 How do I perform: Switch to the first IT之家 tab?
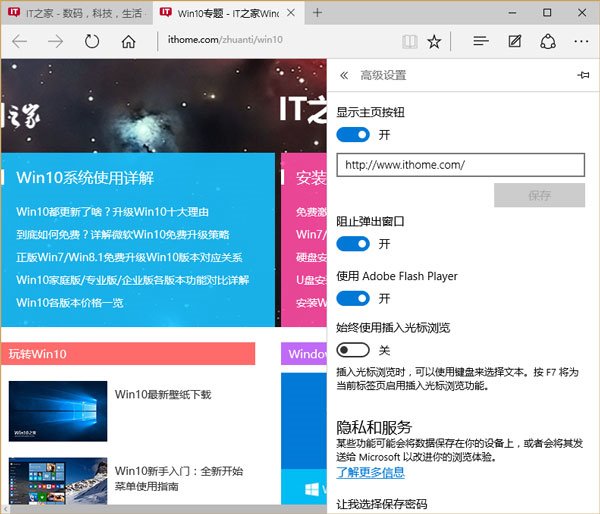pyautogui.click(x=70, y=13)
